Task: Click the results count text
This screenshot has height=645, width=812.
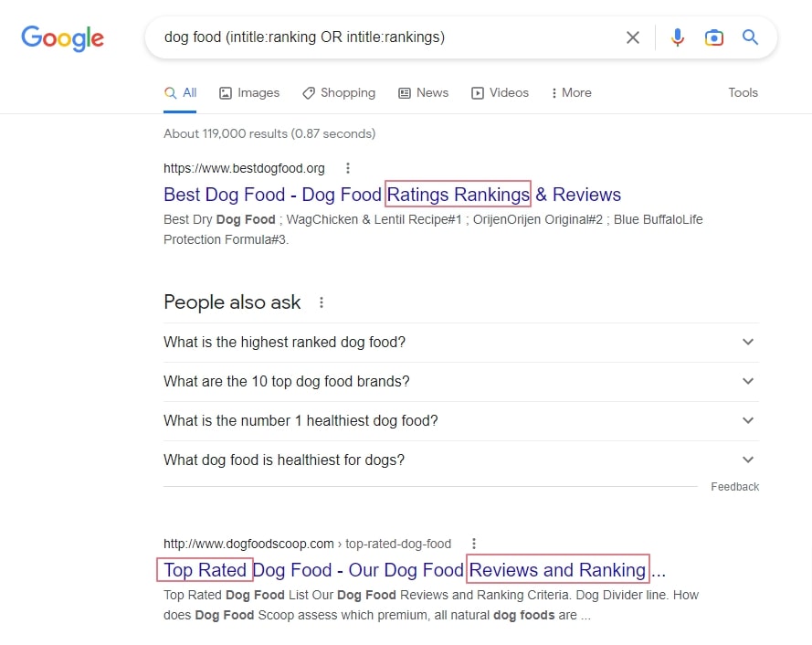Action: [269, 133]
